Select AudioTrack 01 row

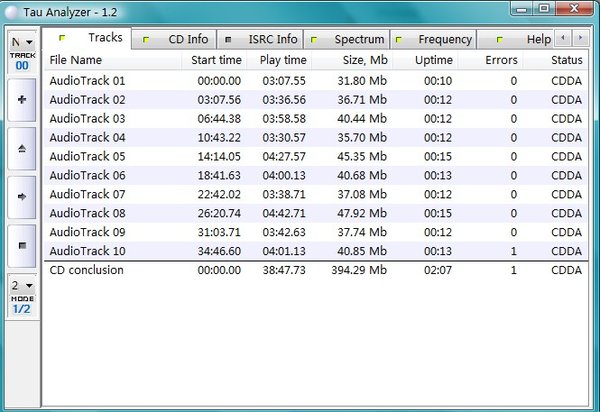[316, 81]
